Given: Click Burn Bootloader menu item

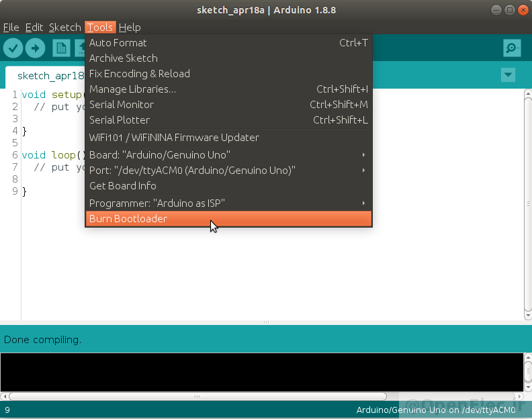Looking at the screenshot, I should (x=228, y=219).
